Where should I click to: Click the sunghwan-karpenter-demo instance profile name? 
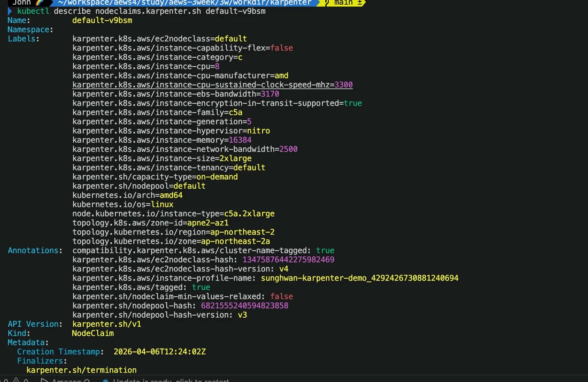coord(360,278)
